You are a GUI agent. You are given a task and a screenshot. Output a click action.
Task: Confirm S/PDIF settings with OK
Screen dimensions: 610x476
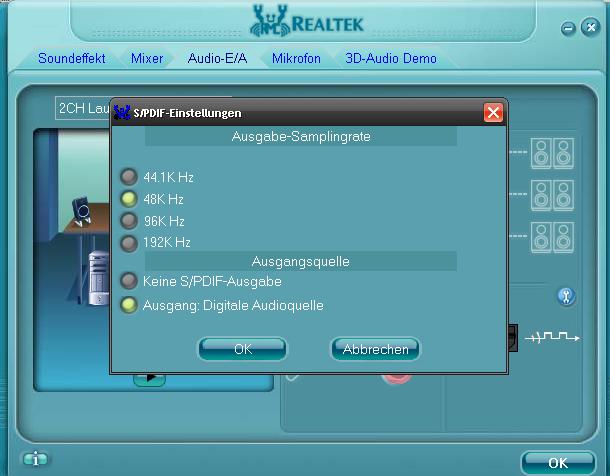point(243,349)
